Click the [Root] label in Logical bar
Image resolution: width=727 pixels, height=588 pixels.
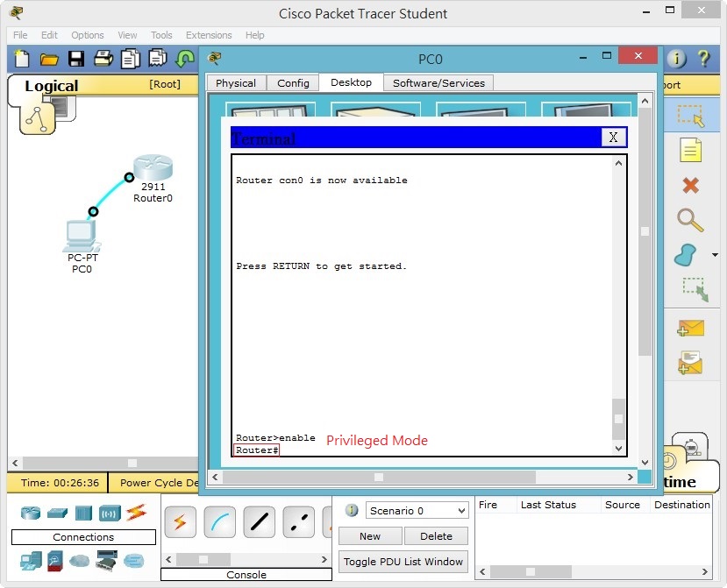pos(165,84)
